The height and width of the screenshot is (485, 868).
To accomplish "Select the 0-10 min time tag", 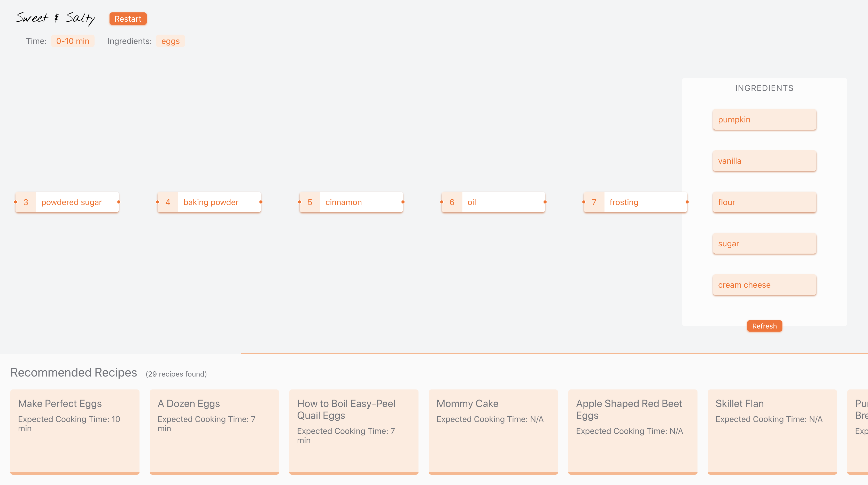I will pyautogui.click(x=72, y=41).
